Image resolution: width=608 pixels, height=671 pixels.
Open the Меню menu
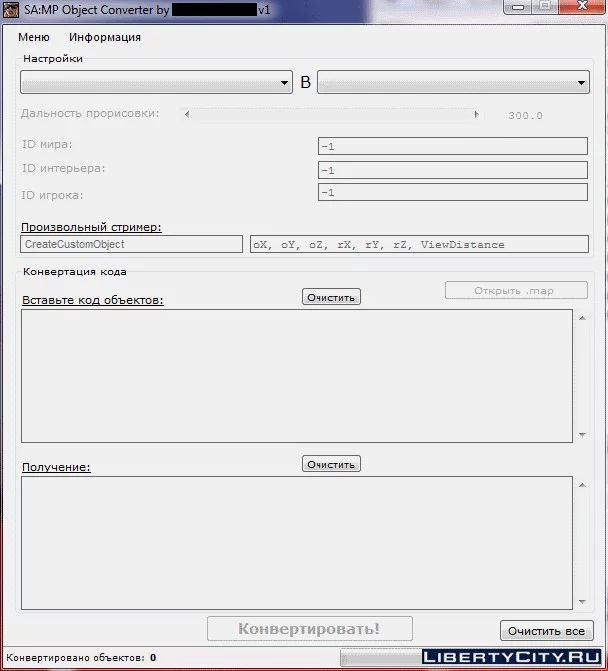pyautogui.click(x=34, y=37)
